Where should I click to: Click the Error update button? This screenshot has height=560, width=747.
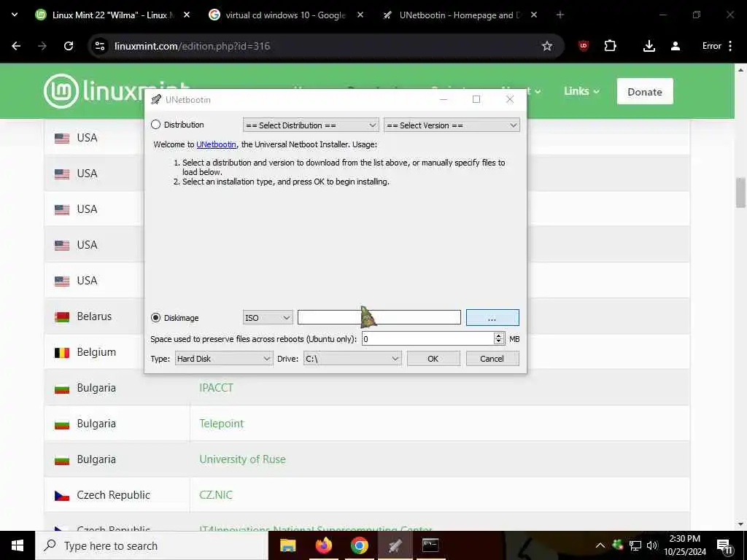pos(712,46)
